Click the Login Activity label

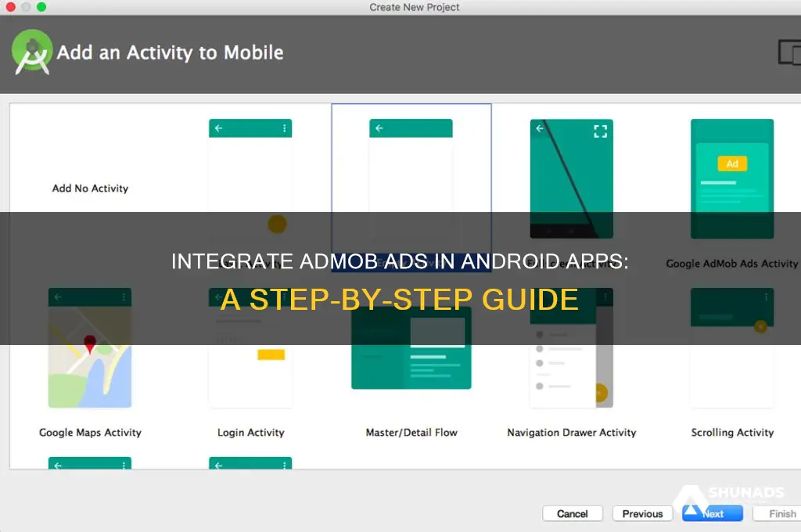[x=251, y=433]
